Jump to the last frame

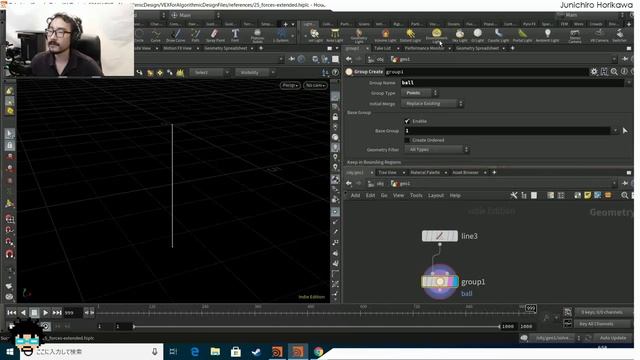pos(57,313)
